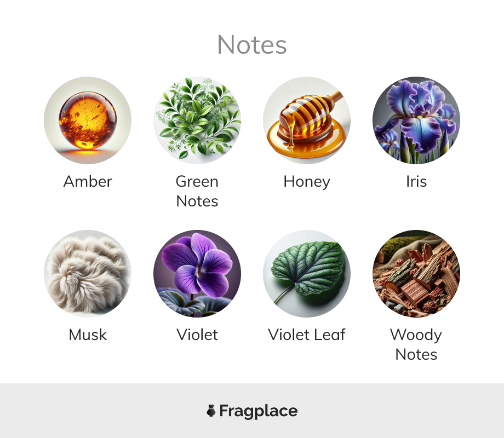Click the Amber text label
This screenshot has width=504, height=438.
pyautogui.click(x=88, y=181)
